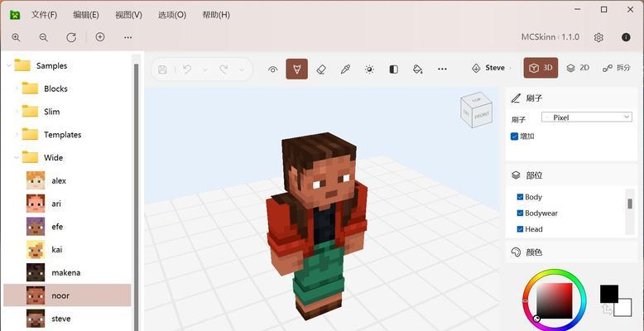Viewport: 644px width, 331px height.
Task: Select the ari skin
Action: tap(67, 204)
